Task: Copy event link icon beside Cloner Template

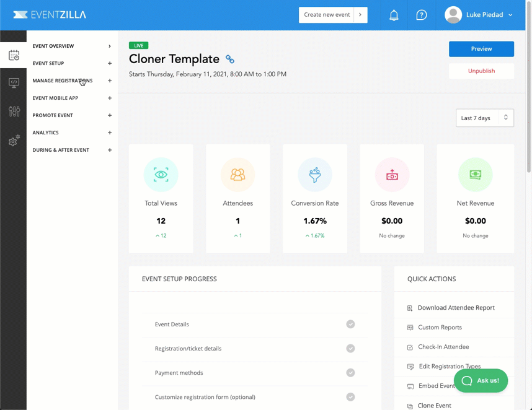Action: (229, 59)
